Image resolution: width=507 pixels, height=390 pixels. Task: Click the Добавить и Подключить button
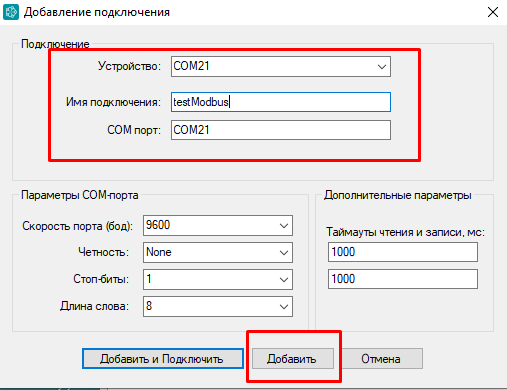(x=163, y=359)
